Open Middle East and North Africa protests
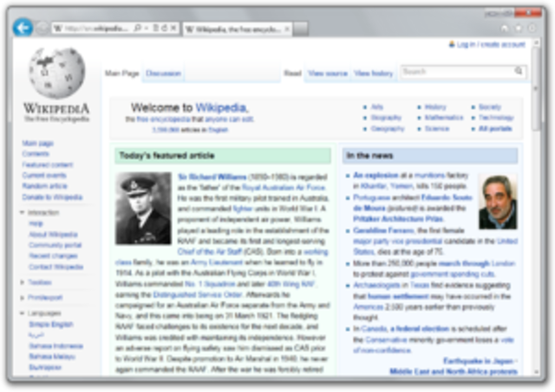 454,371
